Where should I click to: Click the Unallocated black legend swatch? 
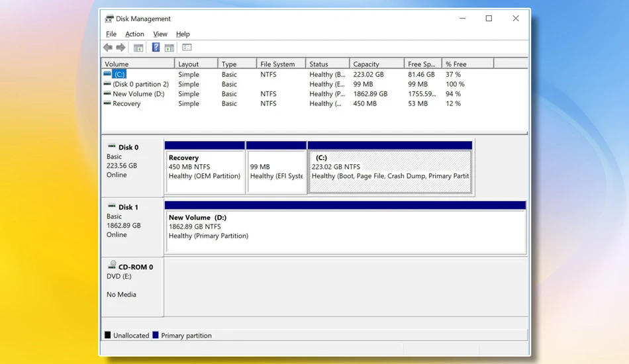[107, 335]
